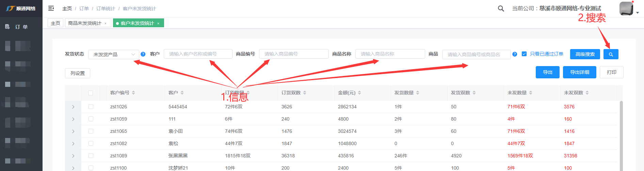644x171 pixels.
Task: Switch to the 主页 tab
Action: [x=55, y=23]
